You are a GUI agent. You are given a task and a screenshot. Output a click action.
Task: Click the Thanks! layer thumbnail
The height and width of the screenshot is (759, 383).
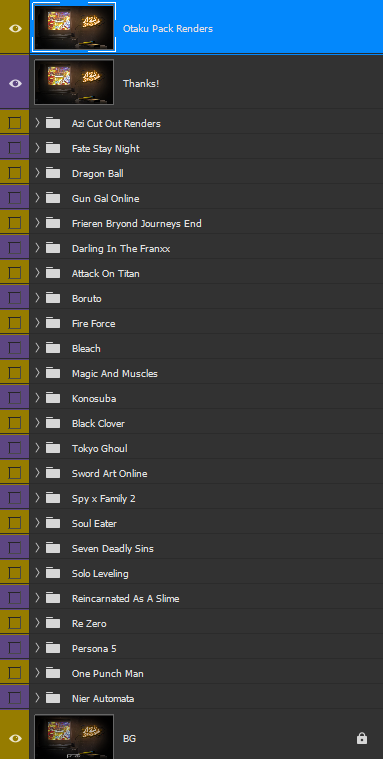(74, 82)
